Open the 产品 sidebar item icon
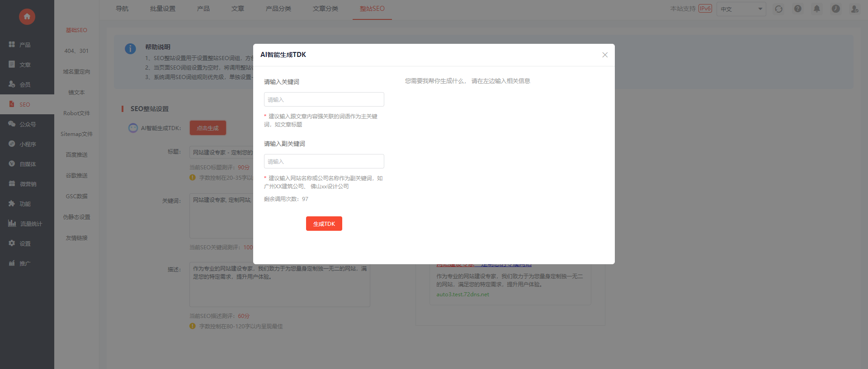 click(12, 44)
